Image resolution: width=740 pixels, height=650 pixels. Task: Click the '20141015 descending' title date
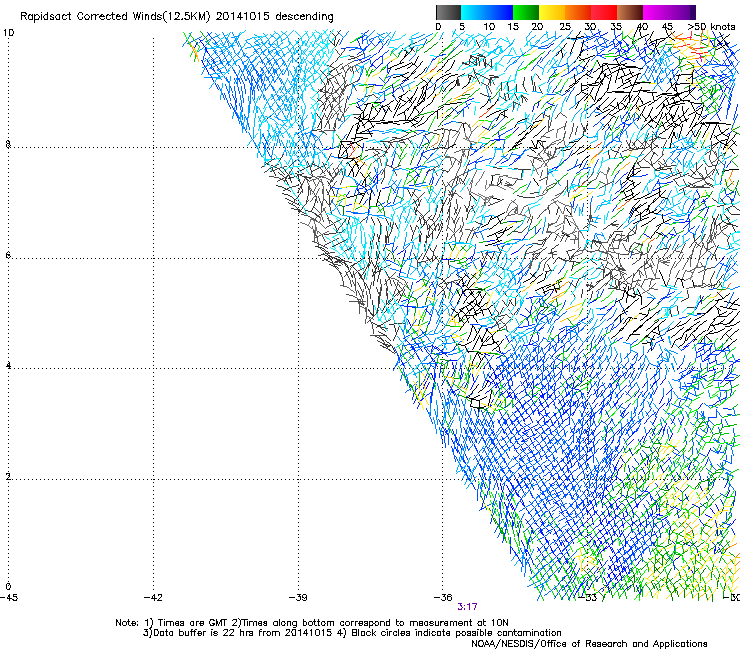[275, 17]
